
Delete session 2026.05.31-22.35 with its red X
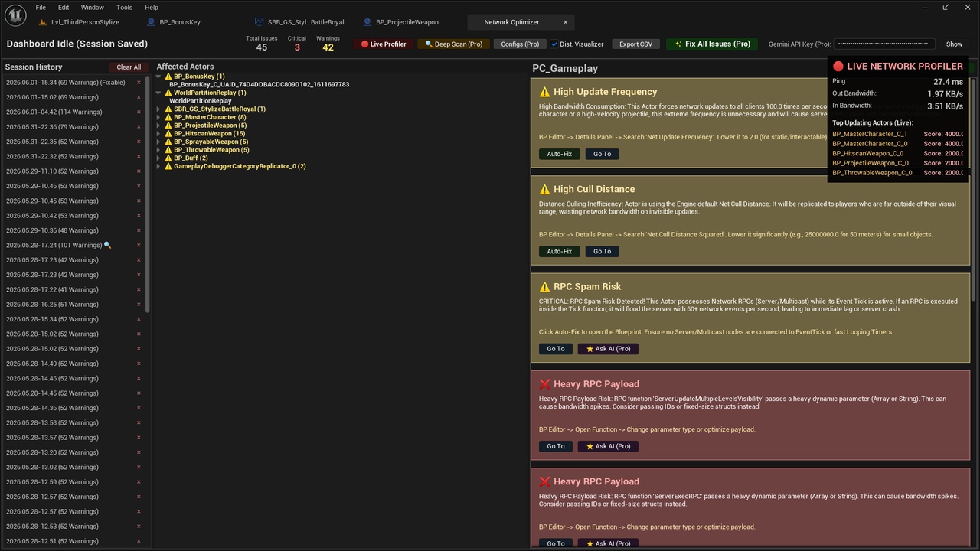(139, 142)
